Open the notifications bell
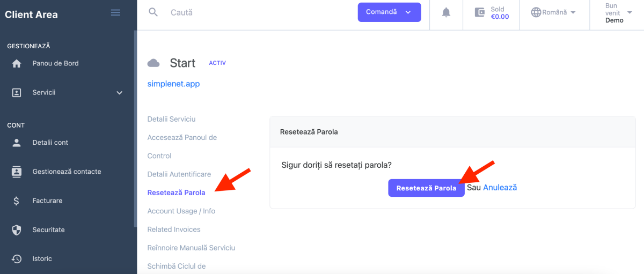Image resolution: width=644 pixels, height=274 pixels. click(446, 12)
